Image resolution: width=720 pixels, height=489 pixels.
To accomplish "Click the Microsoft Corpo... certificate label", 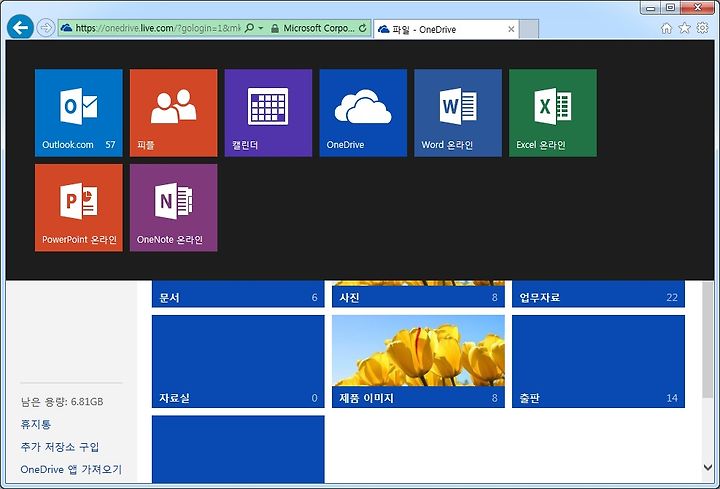I will (319, 28).
